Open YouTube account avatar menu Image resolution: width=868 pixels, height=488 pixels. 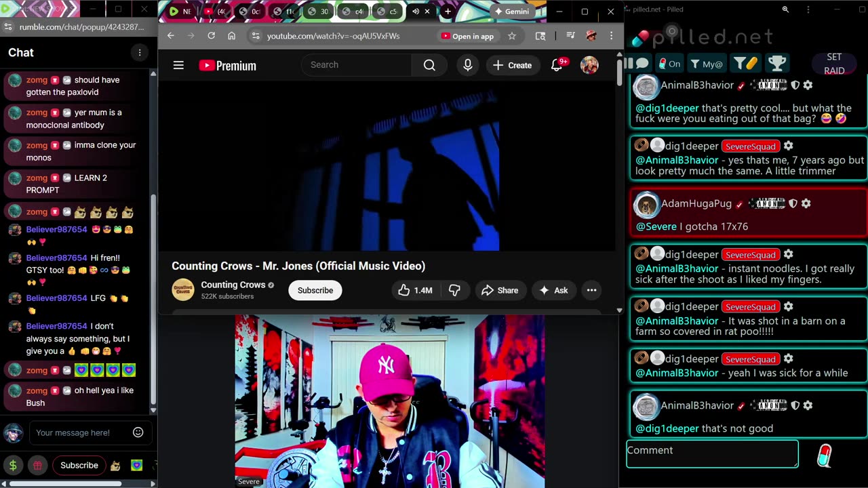point(589,65)
